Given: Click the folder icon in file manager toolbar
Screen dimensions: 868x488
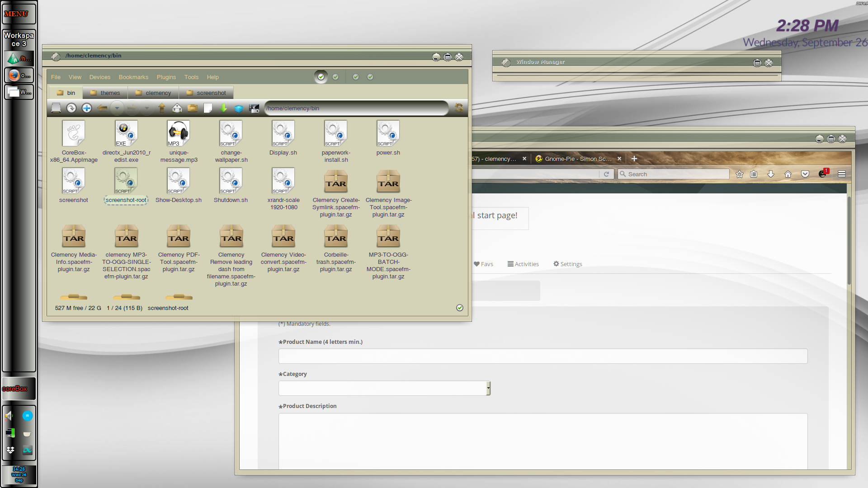Looking at the screenshot, I should coord(193,108).
